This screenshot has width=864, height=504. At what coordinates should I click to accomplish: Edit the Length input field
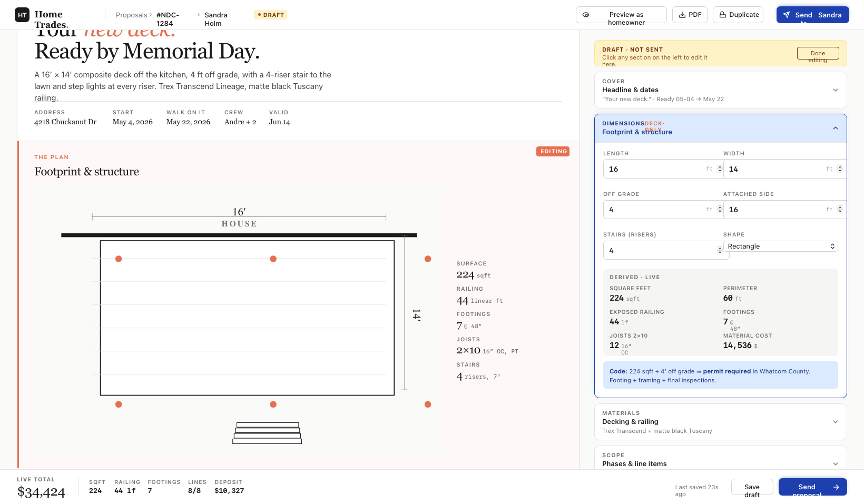(663, 169)
